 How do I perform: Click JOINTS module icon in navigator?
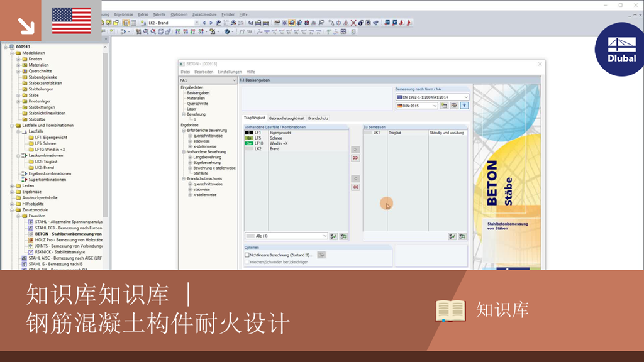pos(31,246)
